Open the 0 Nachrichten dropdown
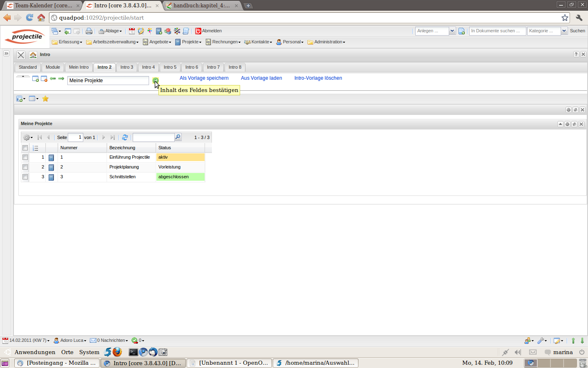Image resolution: width=588 pixels, height=368 pixels. tap(109, 341)
